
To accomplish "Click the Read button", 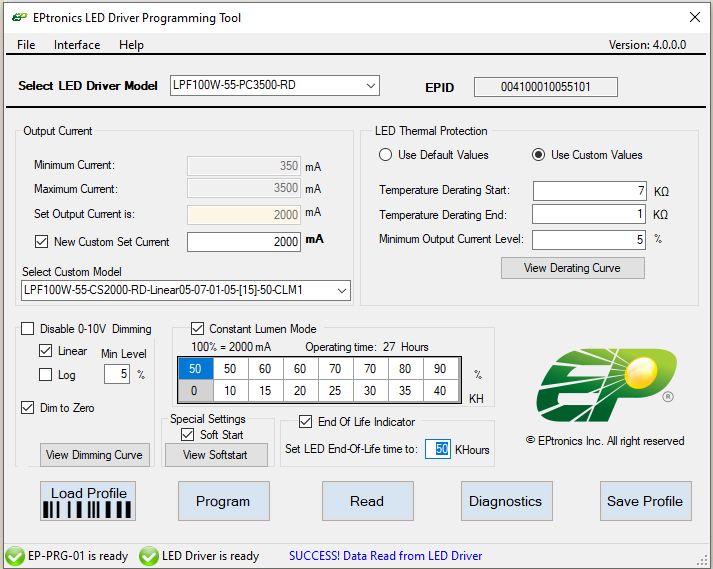I will [x=367, y=501].
